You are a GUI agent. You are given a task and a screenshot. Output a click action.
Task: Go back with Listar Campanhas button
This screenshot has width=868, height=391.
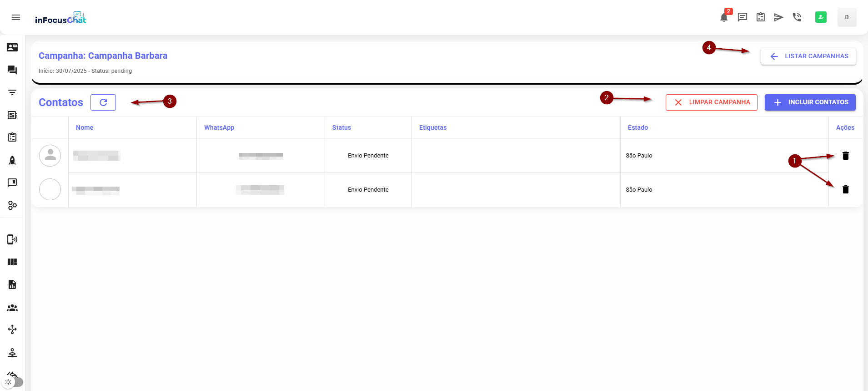(808, 56)
